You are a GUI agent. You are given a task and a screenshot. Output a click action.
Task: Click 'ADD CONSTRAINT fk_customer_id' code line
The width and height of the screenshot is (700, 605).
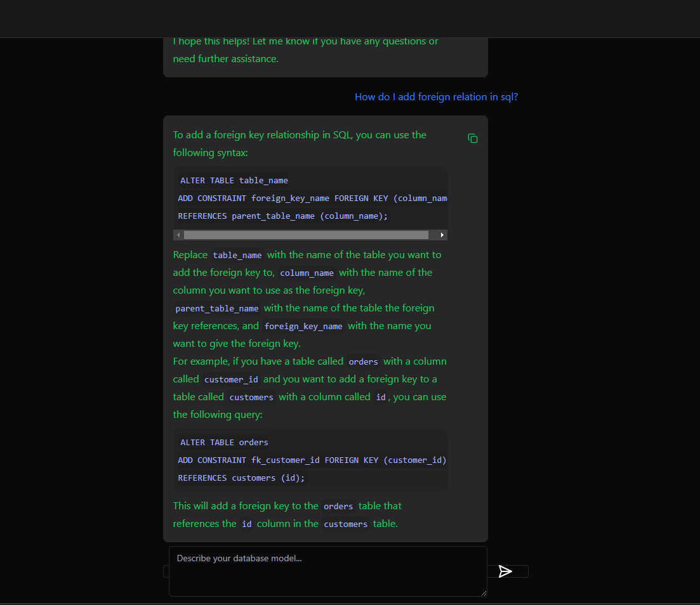(x=312, y=460)
